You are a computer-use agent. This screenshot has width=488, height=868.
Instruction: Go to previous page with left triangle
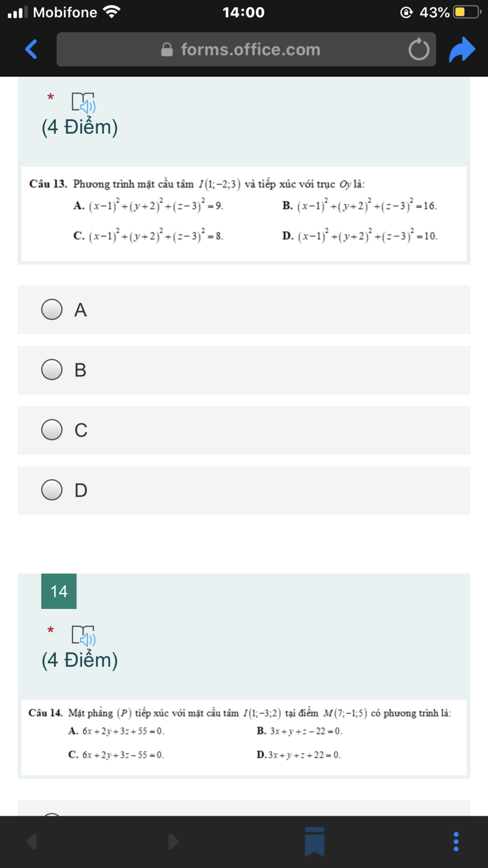(x=32, y=842)
